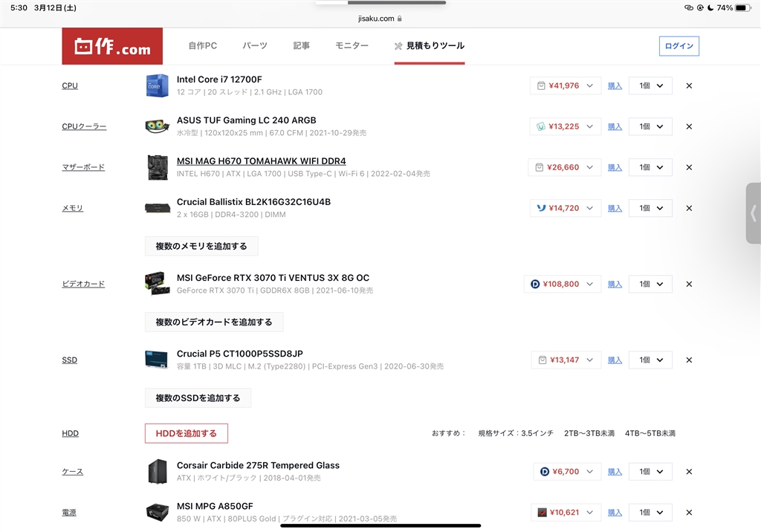Open the CPU cooler quantity selector
Viewport: 761px width, 532px height.
coord(650,127)
